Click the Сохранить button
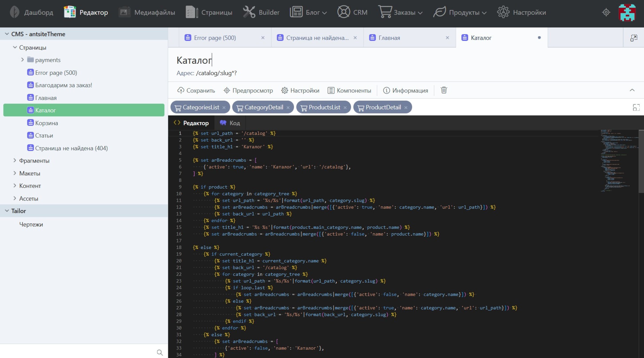Screen dimensions: 644x358 coord(196,91)
